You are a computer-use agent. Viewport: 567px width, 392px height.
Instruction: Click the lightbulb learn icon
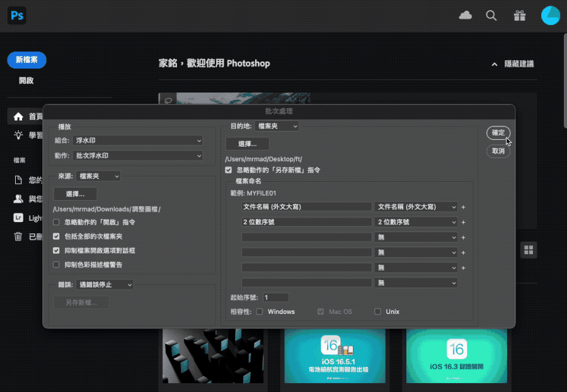18,135
